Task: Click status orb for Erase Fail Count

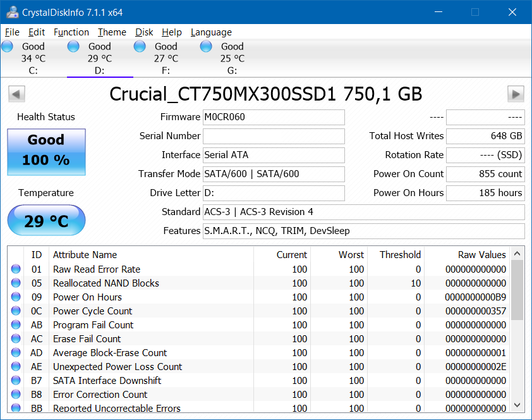Action: pyautogui.click(x=16, y=338)
